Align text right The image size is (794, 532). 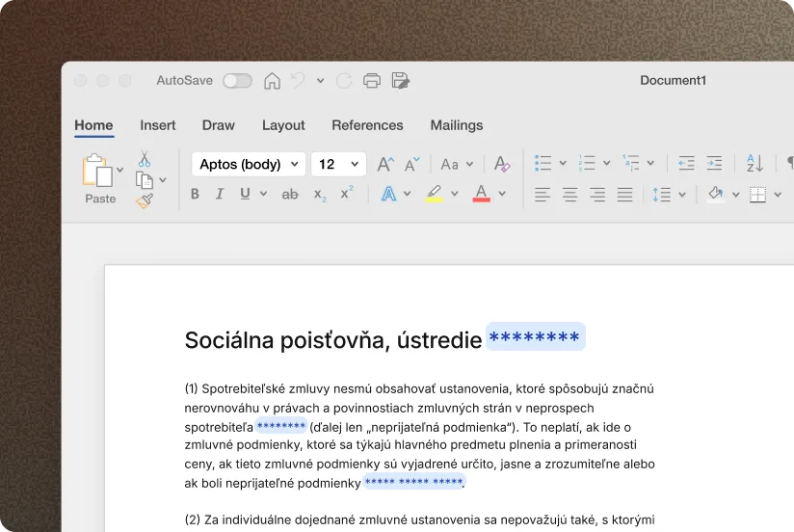click(597, 195)
